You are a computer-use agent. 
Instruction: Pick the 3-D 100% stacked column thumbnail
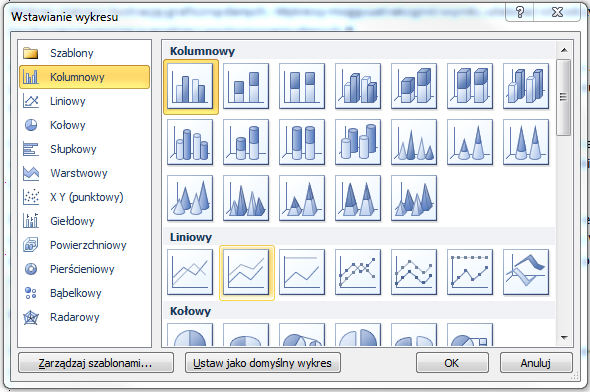[470, 86]
